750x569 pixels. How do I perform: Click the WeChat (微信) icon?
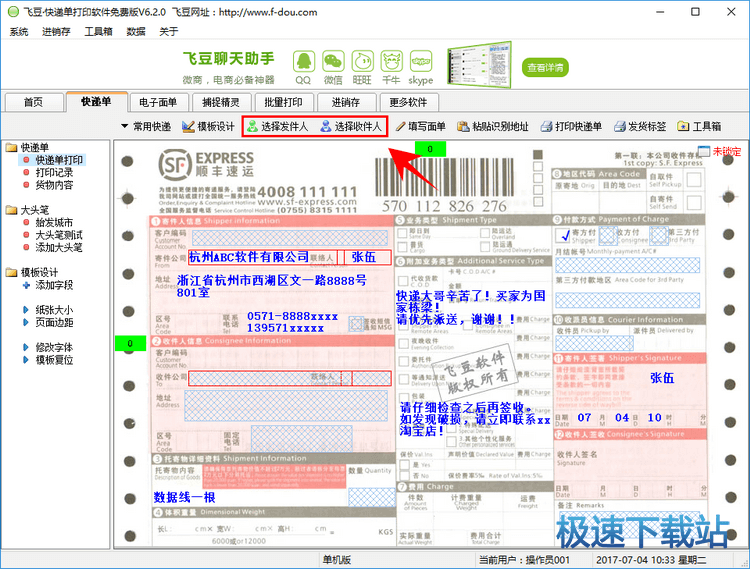pos(333,62)
